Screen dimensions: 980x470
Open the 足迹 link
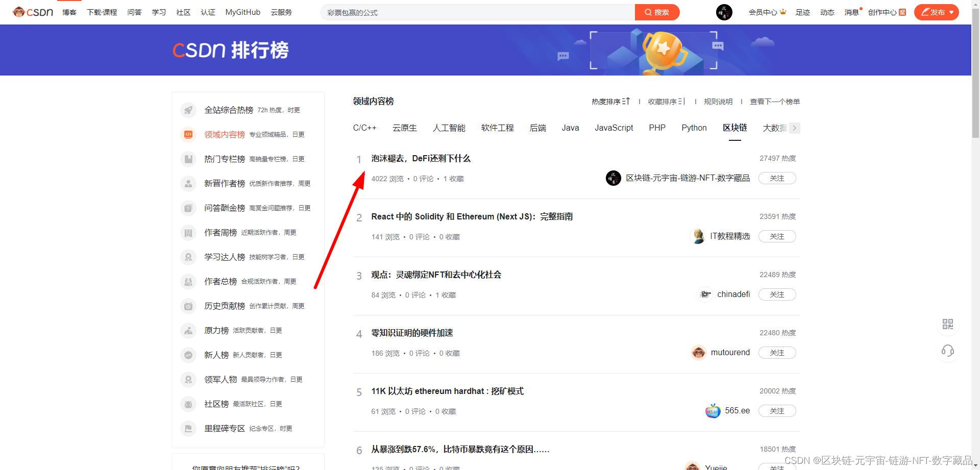pyautogui.click(x=802, y=12)
